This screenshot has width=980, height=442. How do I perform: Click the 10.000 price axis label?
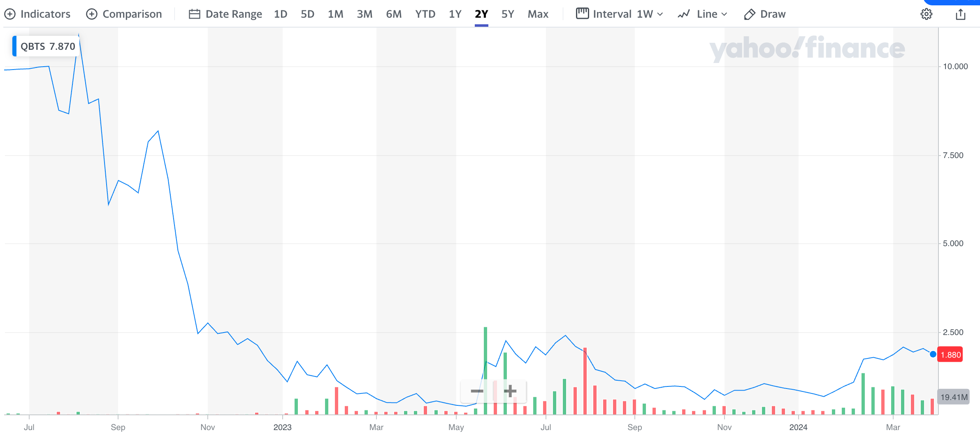(x=955, y=67)
